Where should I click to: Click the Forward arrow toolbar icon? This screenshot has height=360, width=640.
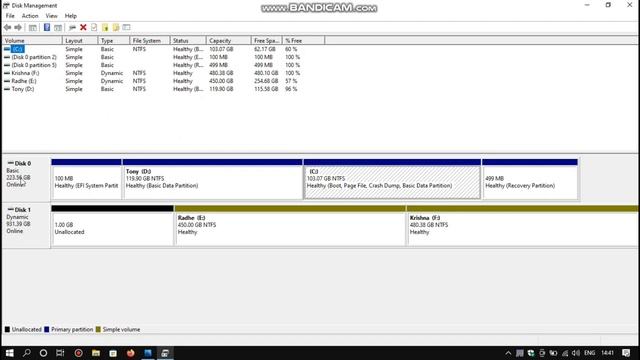point(18,27)
